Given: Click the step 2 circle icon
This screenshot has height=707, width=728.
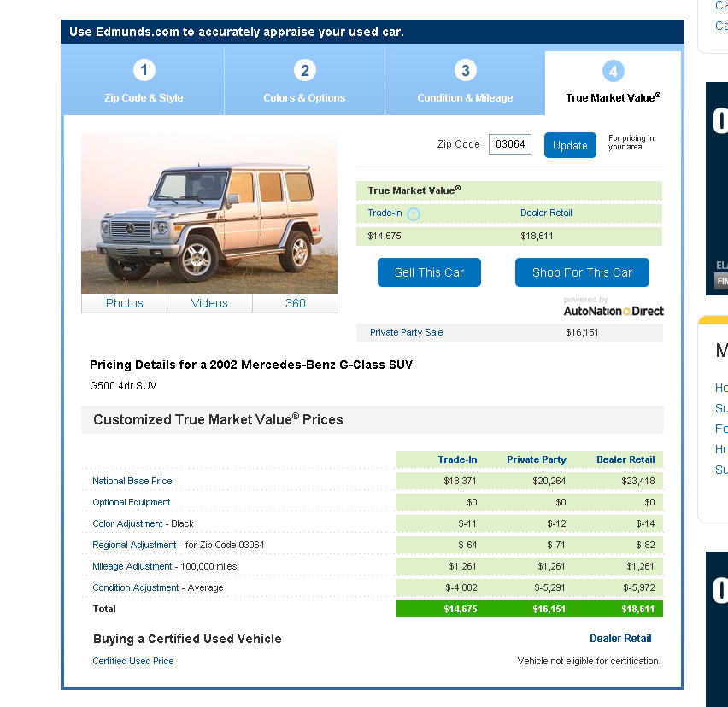Looking at the screenshot, I should click(x=304, y=70).
